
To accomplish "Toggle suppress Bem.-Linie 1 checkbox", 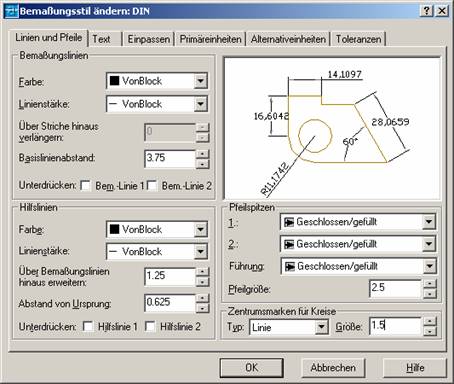I will pyautogui.click(x=86, y=186).
